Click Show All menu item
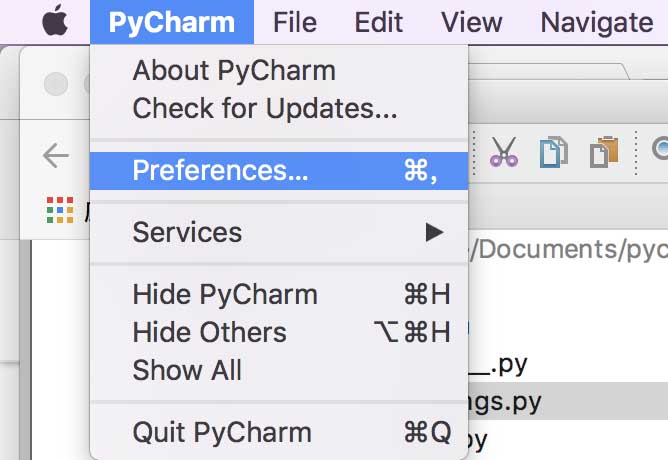The height and width of the screenshot is (460, 668). [x=187, y=370]
